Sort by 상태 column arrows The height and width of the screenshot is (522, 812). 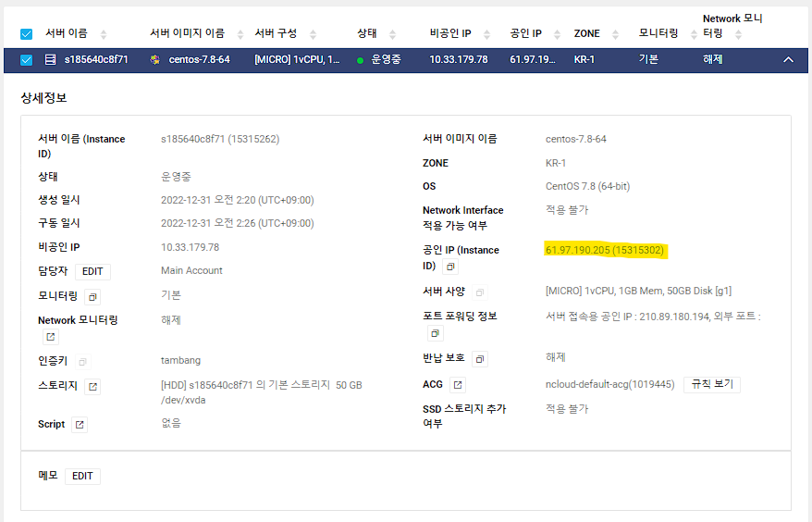[392, 34]
